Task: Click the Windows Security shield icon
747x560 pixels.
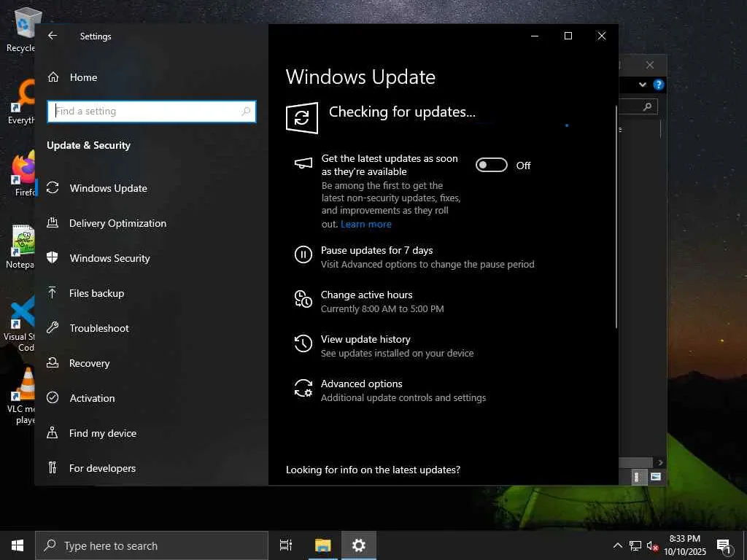Action: 53,257
